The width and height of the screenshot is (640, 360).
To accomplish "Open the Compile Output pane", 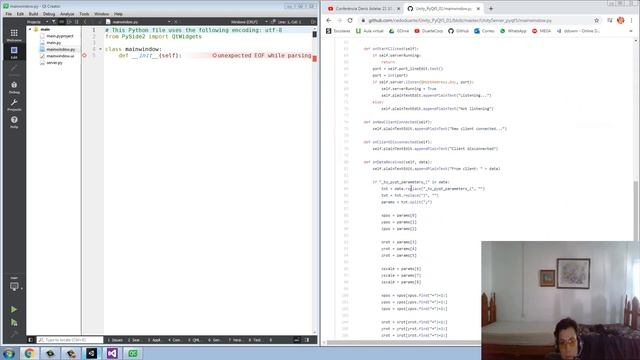I will tap(174, 340).
